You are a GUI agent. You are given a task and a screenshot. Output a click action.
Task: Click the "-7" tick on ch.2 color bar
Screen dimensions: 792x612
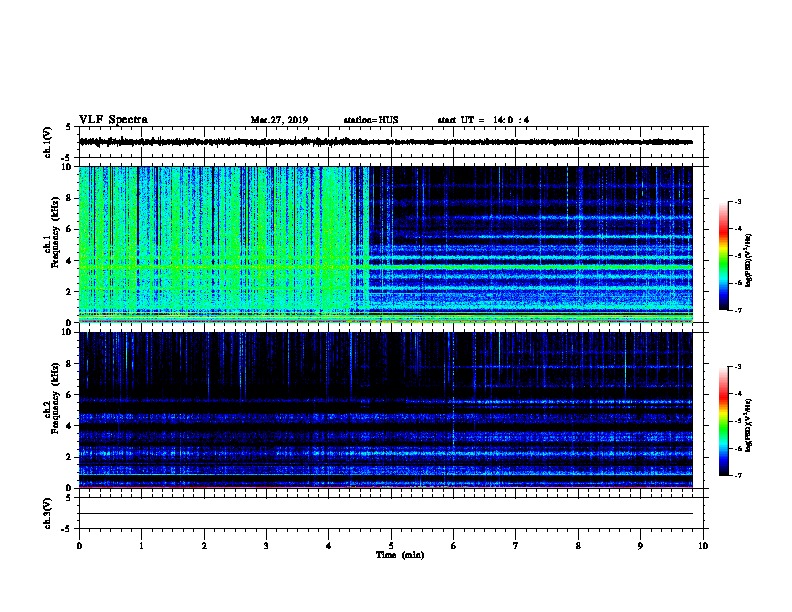pos(738,476)
